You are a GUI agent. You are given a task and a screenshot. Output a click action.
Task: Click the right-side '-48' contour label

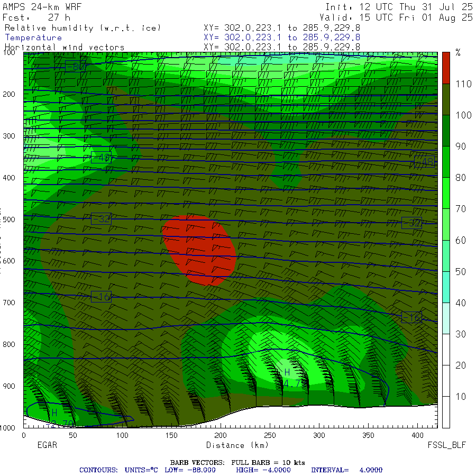pyautogui.click(x=424, y=162)
